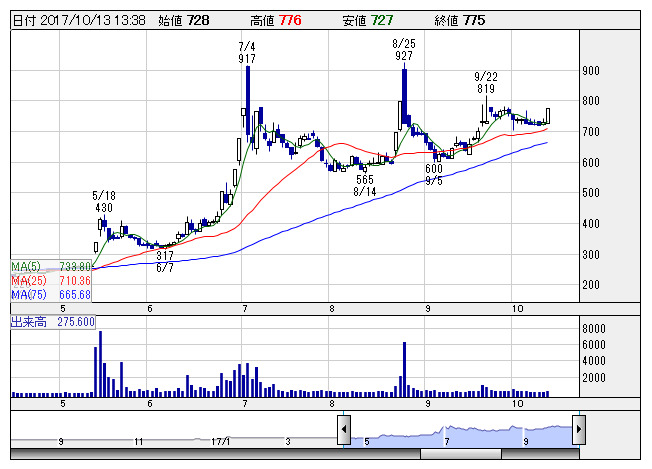Click the 高値 776 value in header

click(x=289, y=20)
